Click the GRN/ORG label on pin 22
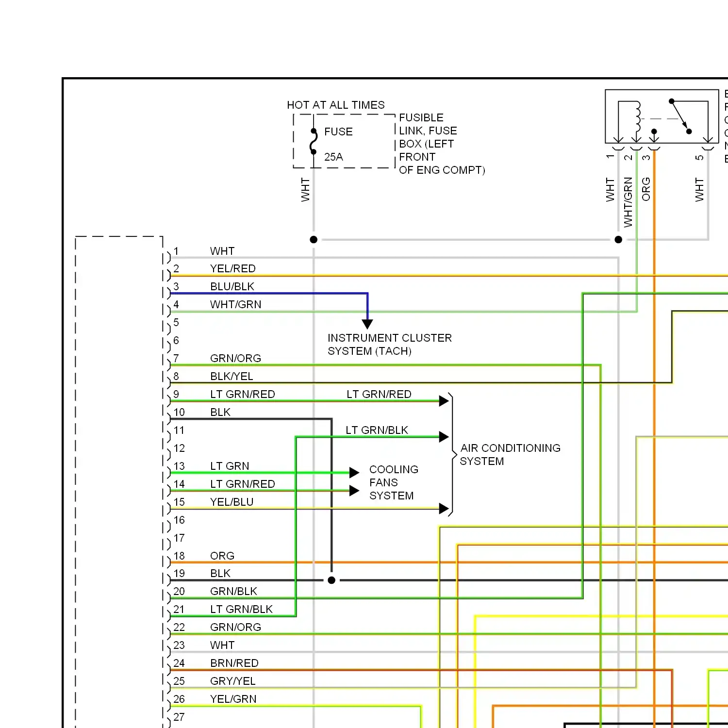The image size is (728, 728). click(236, 627)
